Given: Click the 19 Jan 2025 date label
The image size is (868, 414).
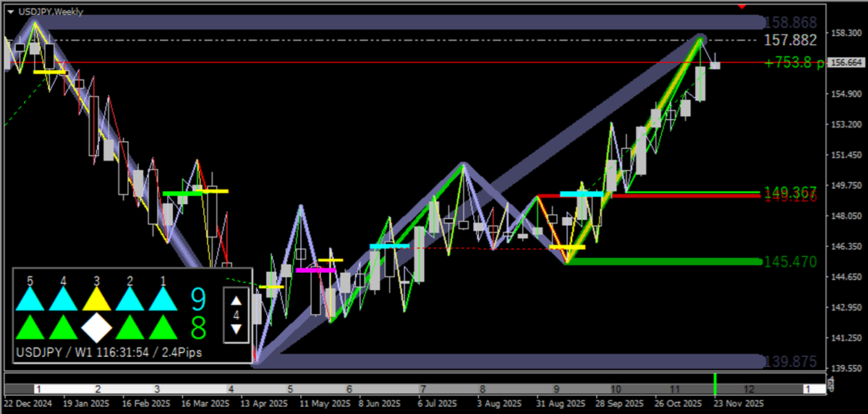Looking at the screenshot, I should [85, 402].
